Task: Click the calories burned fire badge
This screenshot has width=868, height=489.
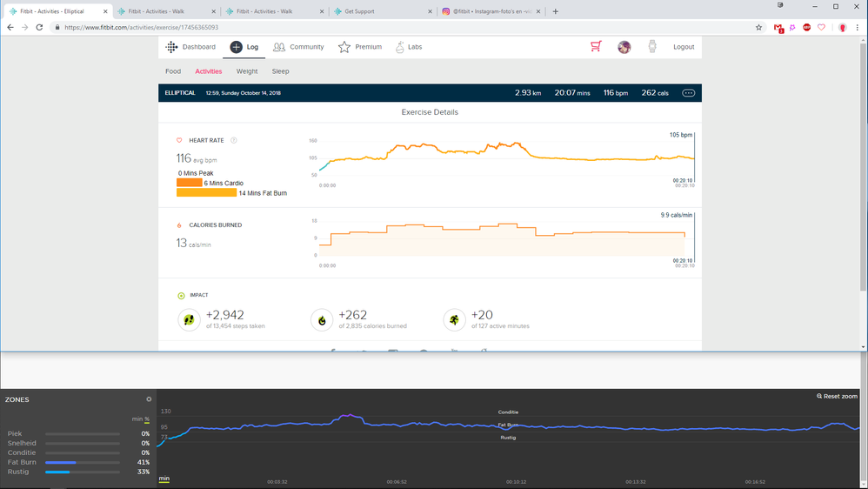Action: pos(322,320)
